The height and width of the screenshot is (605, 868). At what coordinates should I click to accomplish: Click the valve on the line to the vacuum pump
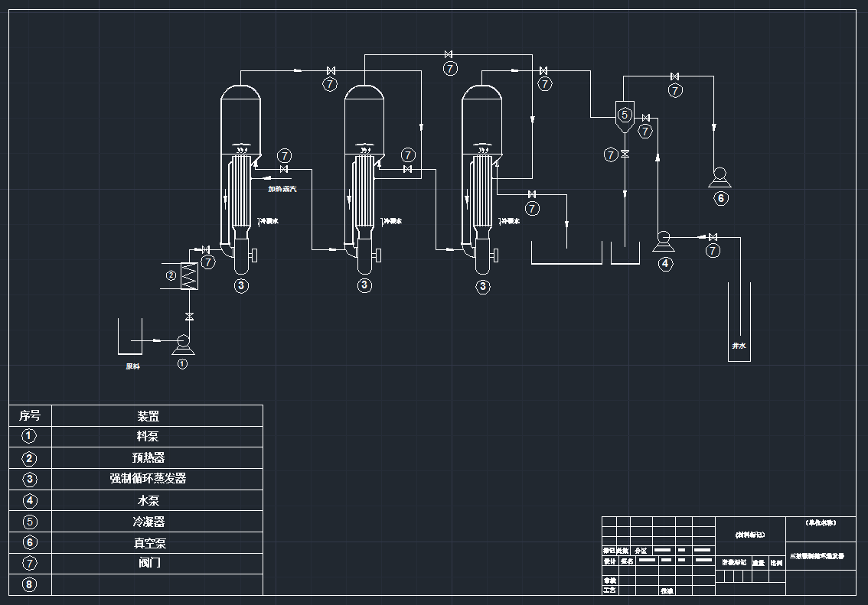pos(675,76)
